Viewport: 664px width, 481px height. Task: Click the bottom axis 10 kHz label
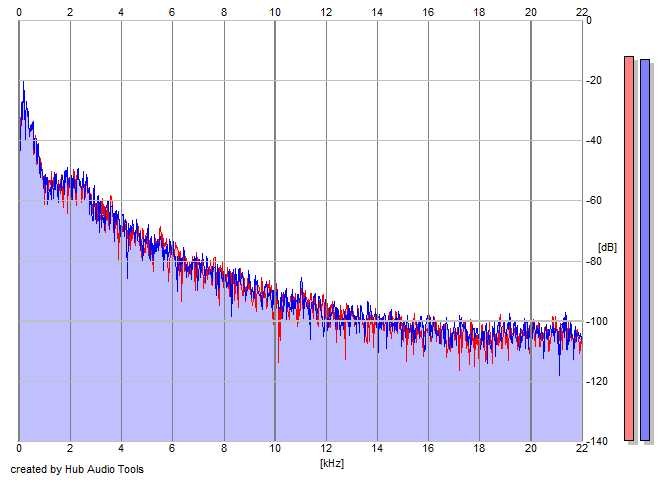coord(275,448)
